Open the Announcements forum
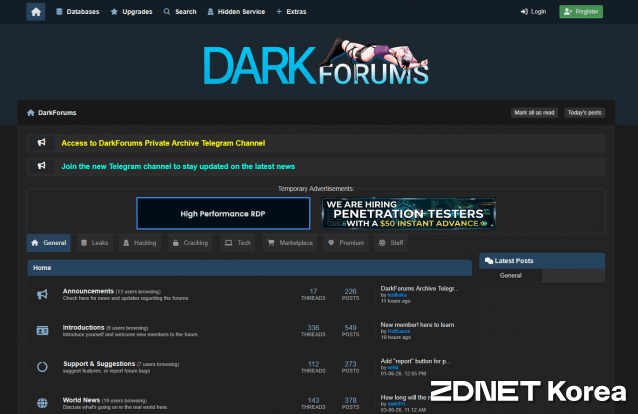 [88, 291]
